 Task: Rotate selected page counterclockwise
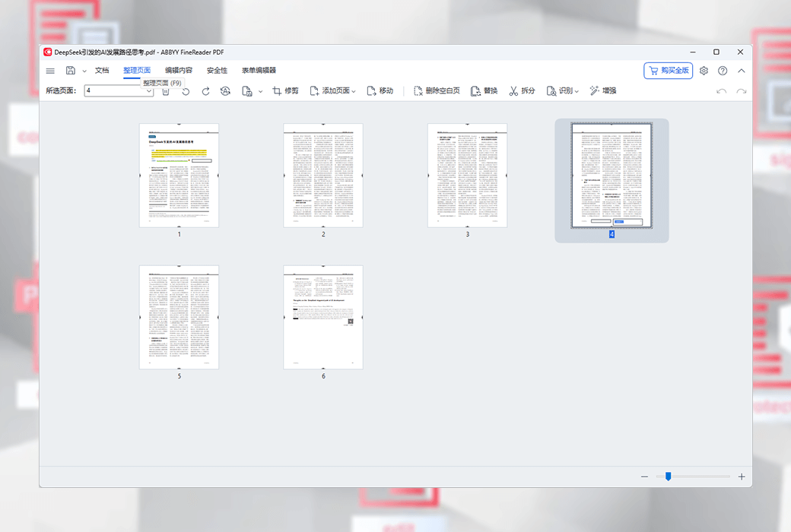[x=186, y=91]
